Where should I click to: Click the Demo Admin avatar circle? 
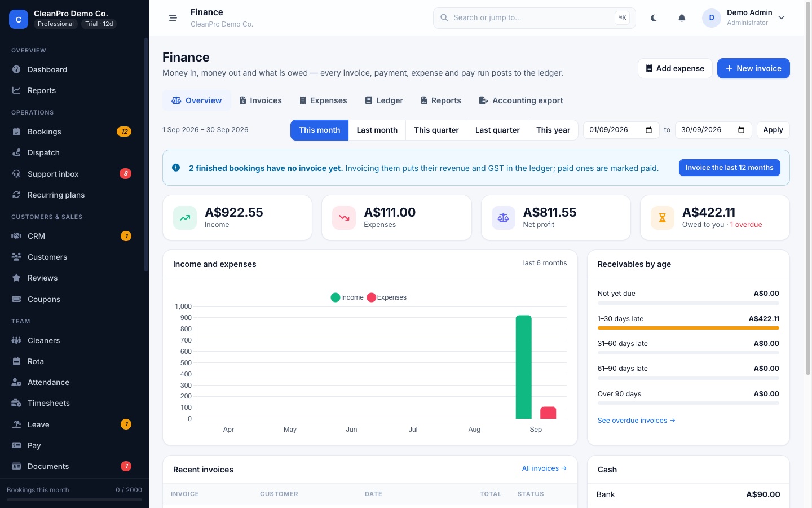(712, 18)
